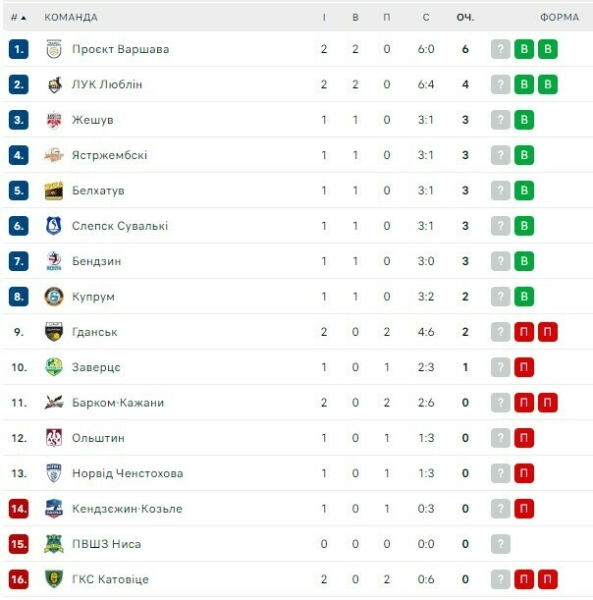Click the Заверцє team logo

(x=54, y=367)
